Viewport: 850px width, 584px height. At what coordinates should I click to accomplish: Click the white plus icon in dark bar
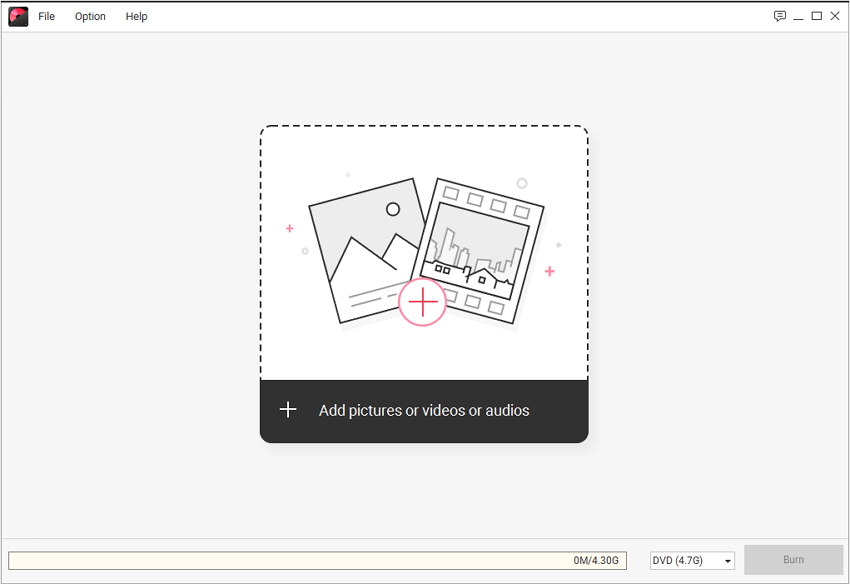288,410
